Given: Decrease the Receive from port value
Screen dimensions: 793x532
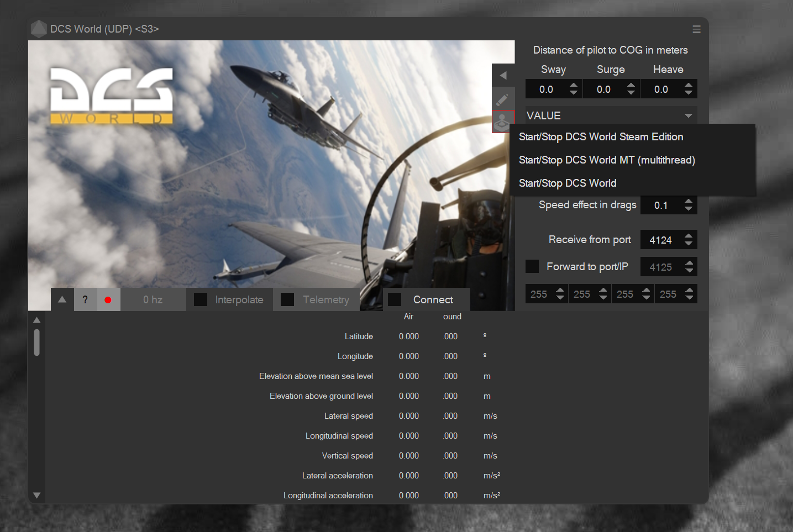Looking at the screenshot, I should tap(689, 244).
